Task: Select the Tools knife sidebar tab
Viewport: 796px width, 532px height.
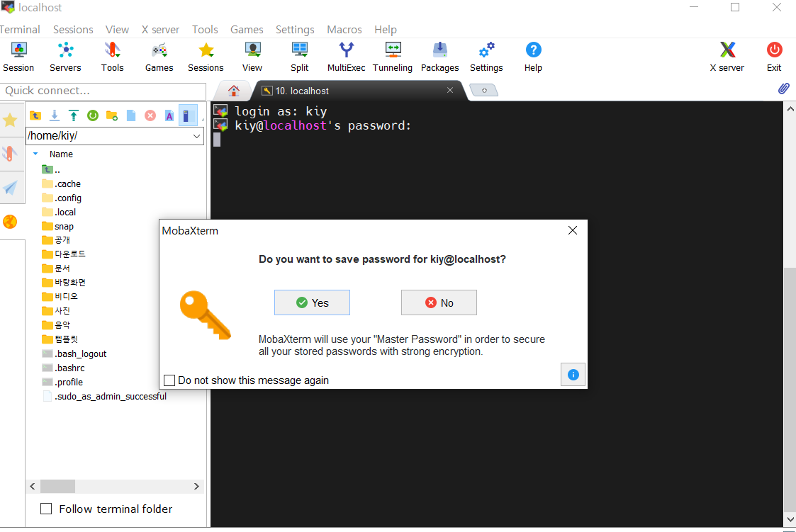Action: coord(10,154)
